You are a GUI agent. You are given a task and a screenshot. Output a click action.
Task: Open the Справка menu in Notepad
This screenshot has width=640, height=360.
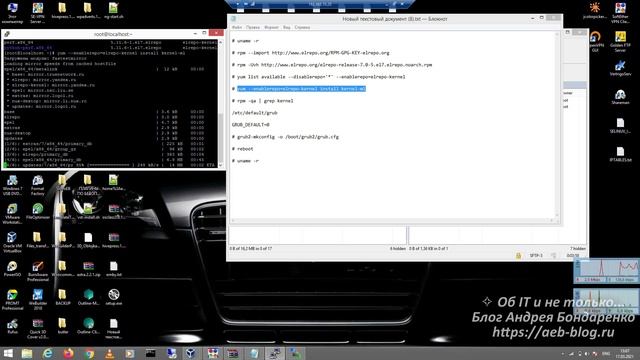302,27
